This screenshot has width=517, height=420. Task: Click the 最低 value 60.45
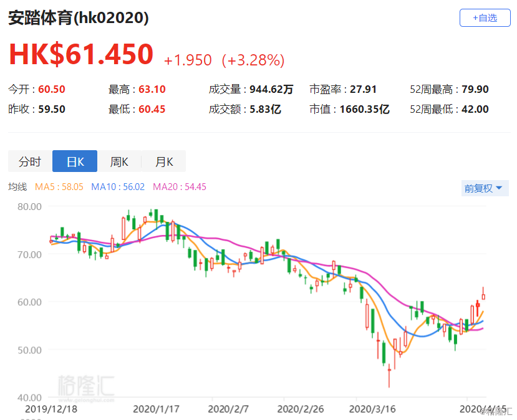[152, 109]
